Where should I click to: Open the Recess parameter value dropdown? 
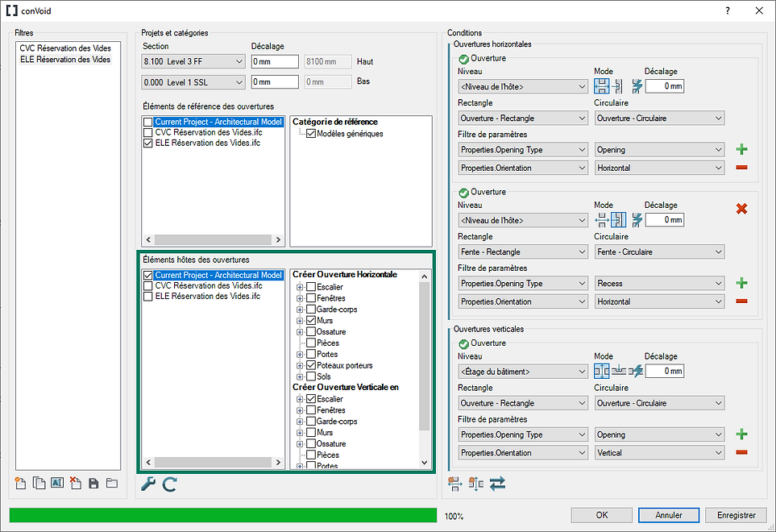click(659, 284)
